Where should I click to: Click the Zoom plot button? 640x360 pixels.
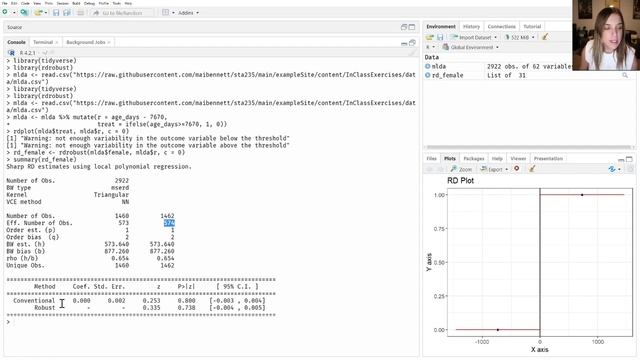click(461, 169)
